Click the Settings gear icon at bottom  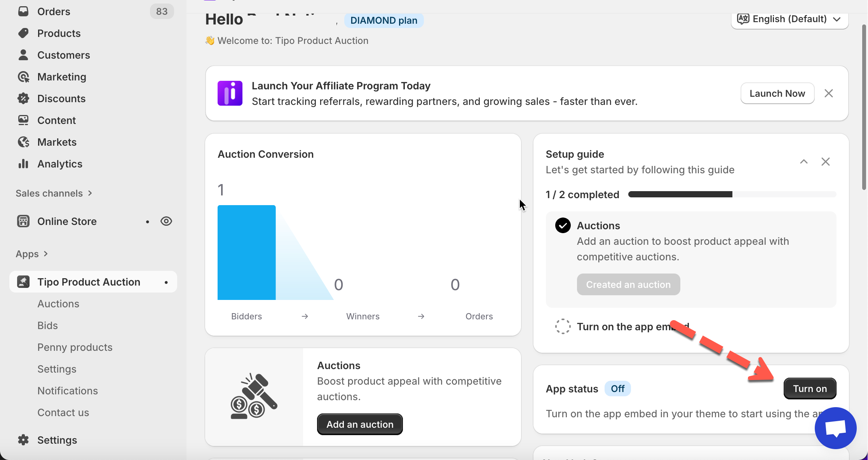[23, 440]
